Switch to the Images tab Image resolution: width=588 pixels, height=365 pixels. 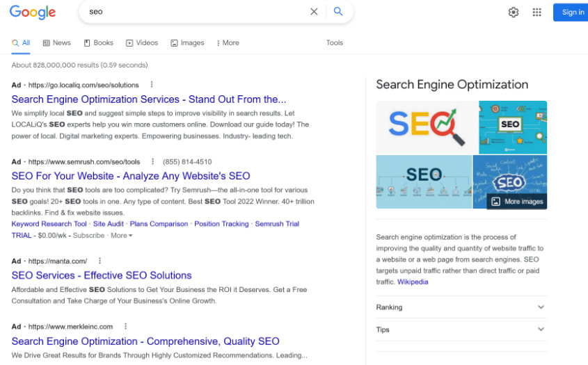[187, 43]
